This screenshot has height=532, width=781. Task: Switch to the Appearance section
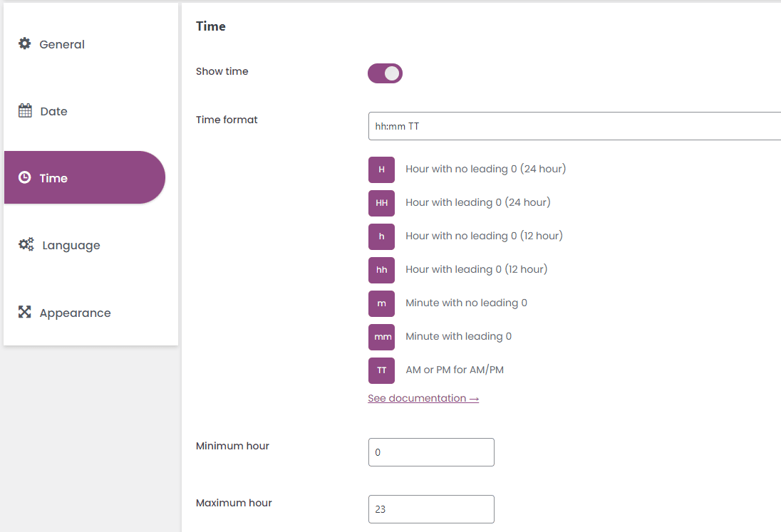[x=75, y=312]
